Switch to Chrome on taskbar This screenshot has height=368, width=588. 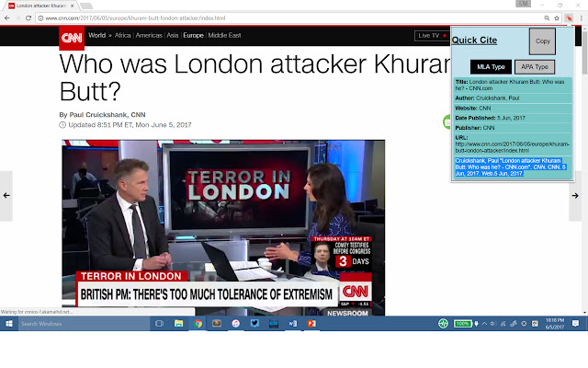198,324
